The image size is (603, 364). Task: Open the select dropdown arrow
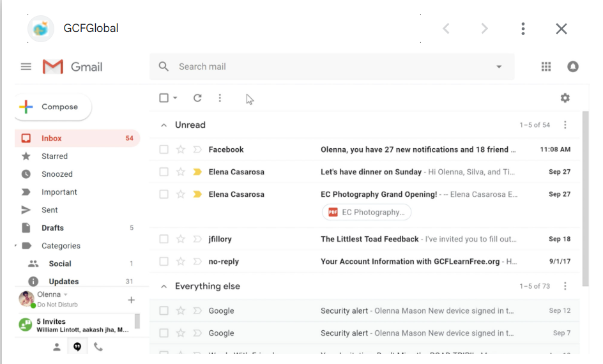(x=175, y=98)
